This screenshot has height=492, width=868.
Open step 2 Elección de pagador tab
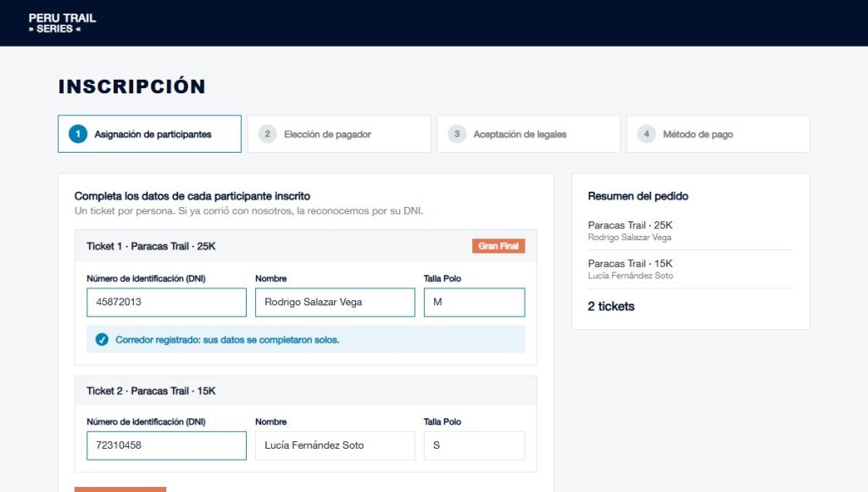339,133
